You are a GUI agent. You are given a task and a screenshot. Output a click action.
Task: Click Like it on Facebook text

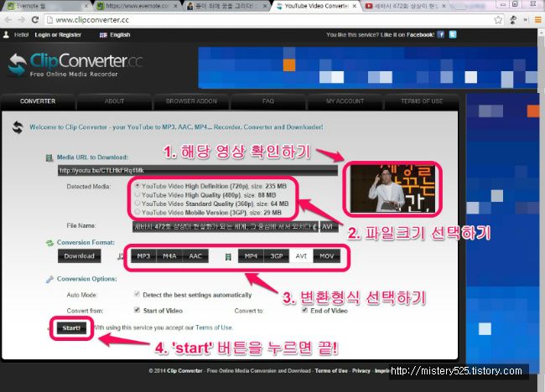[x=407, y=34]
